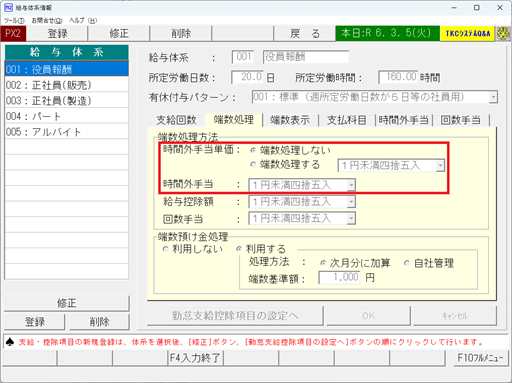Click the OK button

click(368, 316)
